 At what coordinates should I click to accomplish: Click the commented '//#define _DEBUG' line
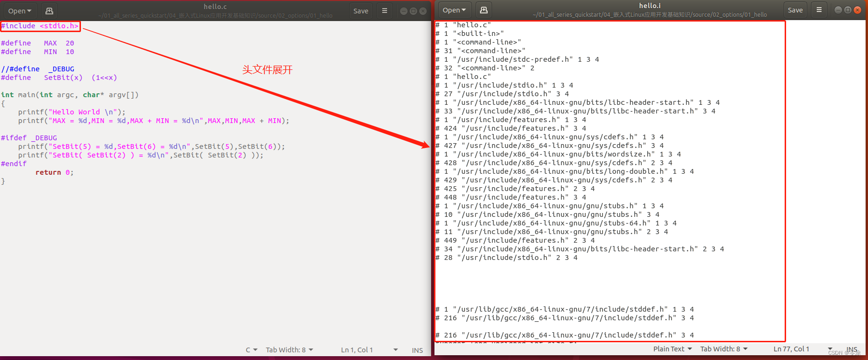pyautogui.click(x=37, y=69)
